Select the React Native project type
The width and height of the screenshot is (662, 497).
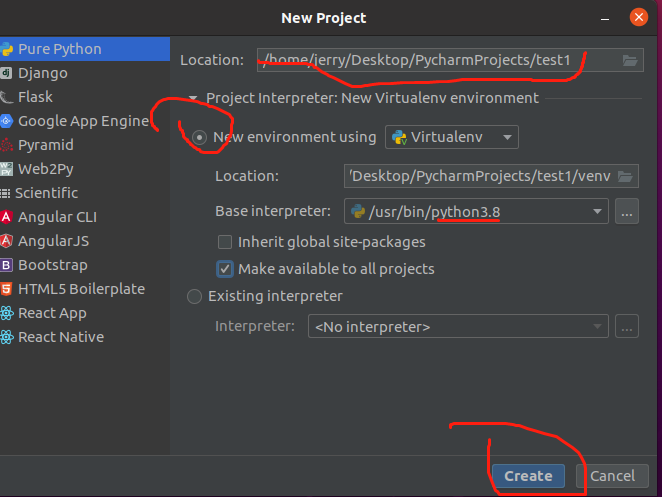(84, 337)
